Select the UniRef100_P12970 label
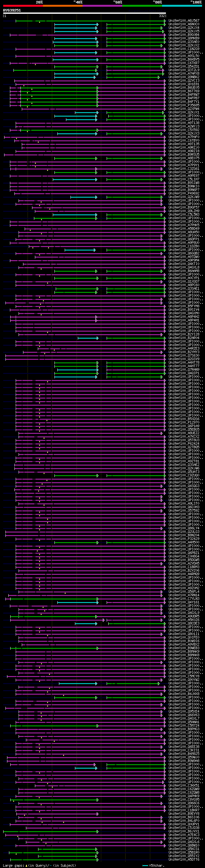 184,423
